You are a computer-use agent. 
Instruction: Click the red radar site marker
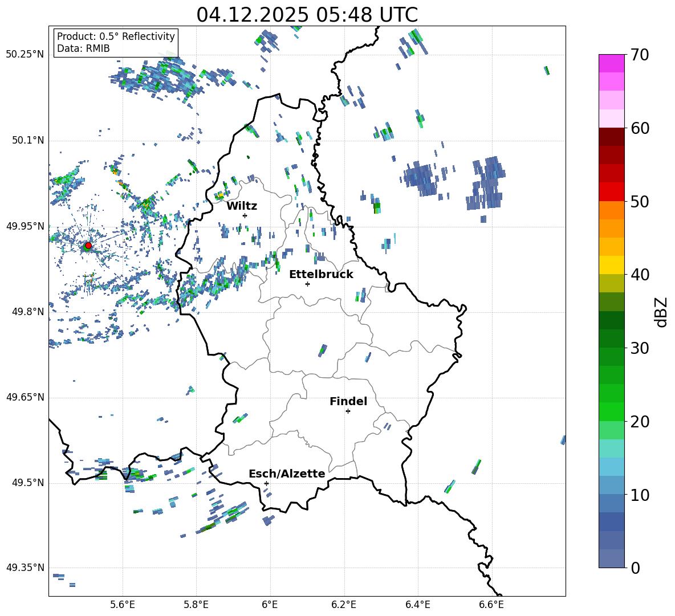pyautogui.click(x=88, y=246)
